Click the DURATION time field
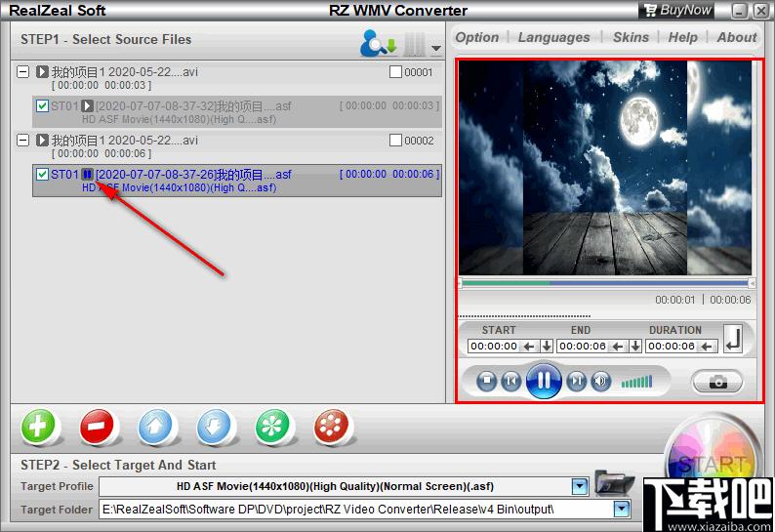 672,347
